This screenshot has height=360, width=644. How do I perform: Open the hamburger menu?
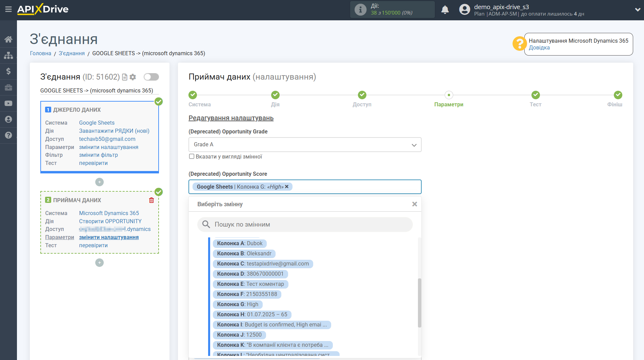click(8, 9)
